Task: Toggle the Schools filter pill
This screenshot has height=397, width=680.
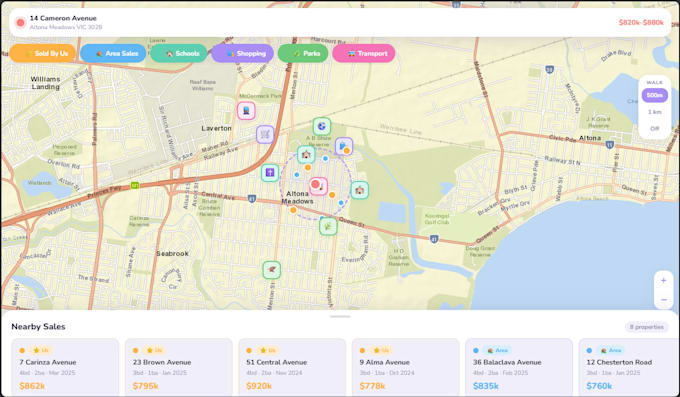Action: [179, 53]
